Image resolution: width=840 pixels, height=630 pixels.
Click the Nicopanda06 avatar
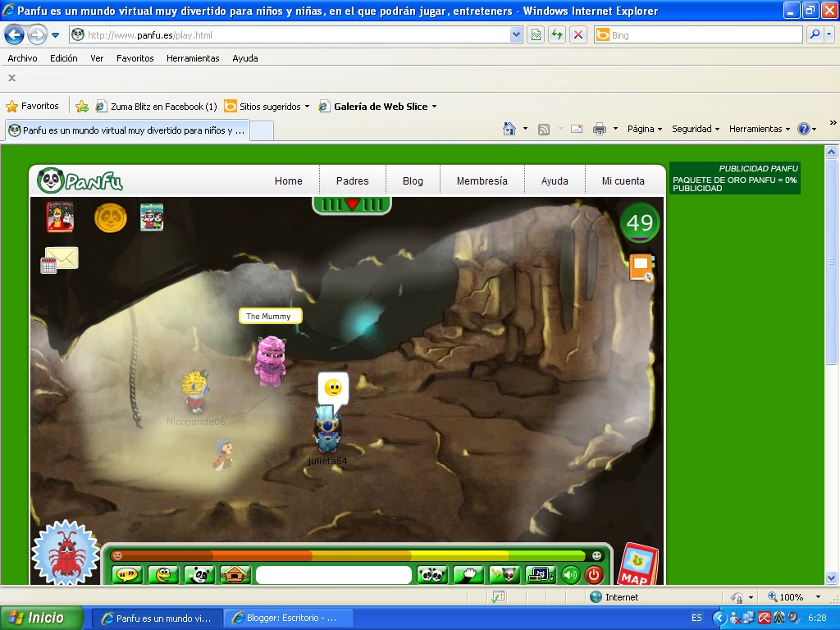coord(194,390)
